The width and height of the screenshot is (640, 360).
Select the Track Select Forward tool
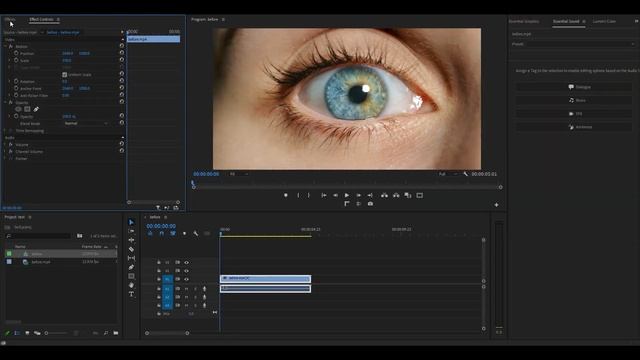131,231
